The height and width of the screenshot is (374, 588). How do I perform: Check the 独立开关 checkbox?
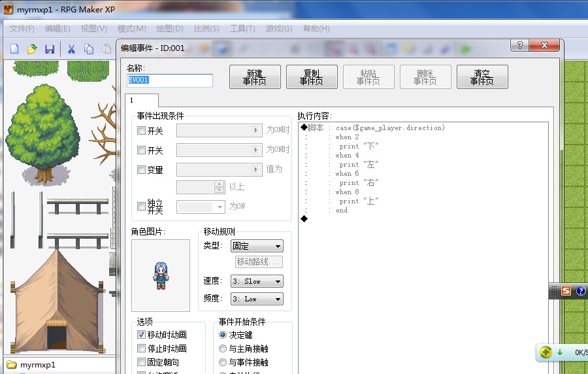click(x=141, y=207)
